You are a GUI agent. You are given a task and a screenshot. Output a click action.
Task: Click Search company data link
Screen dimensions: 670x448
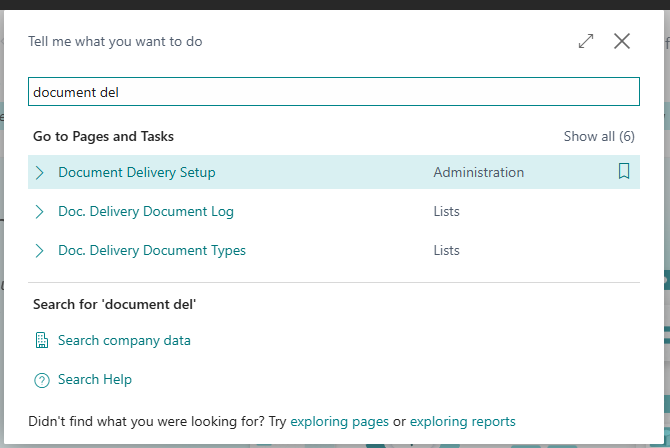coord(124,340)
